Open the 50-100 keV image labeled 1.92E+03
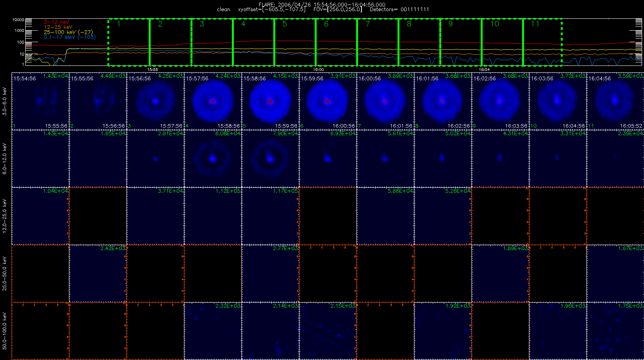644x360 pixels. [x=443, y=331]
